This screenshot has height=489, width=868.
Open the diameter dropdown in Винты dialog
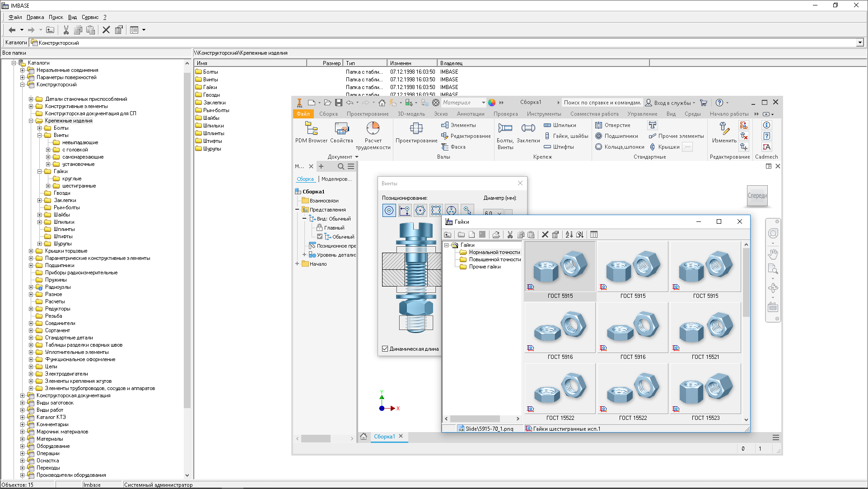click(499, 213)
